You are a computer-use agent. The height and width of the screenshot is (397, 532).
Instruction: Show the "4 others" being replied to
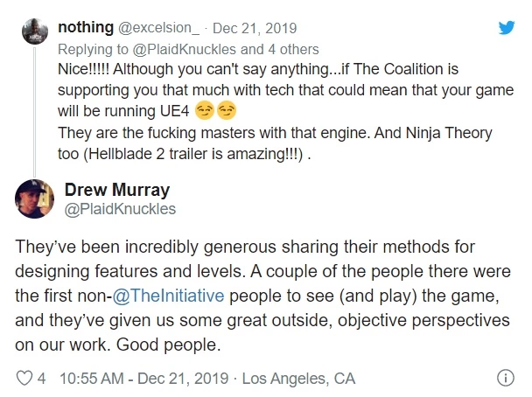(x=294, y=49)
